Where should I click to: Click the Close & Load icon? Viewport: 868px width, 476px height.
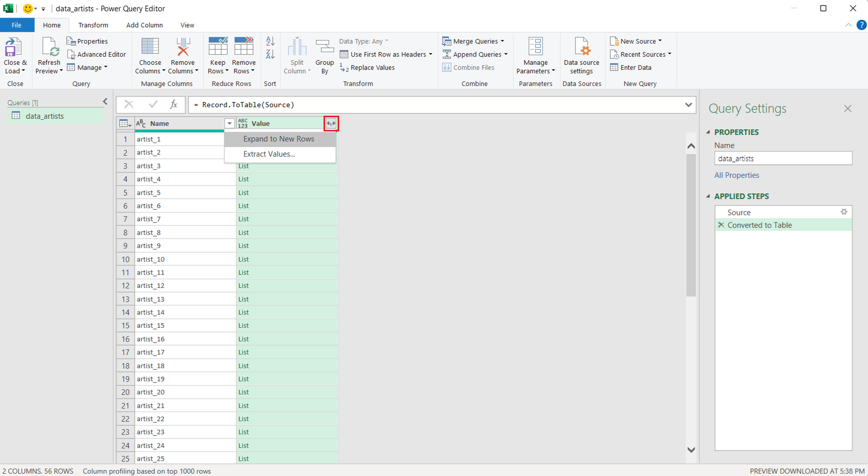coord(13,47)
